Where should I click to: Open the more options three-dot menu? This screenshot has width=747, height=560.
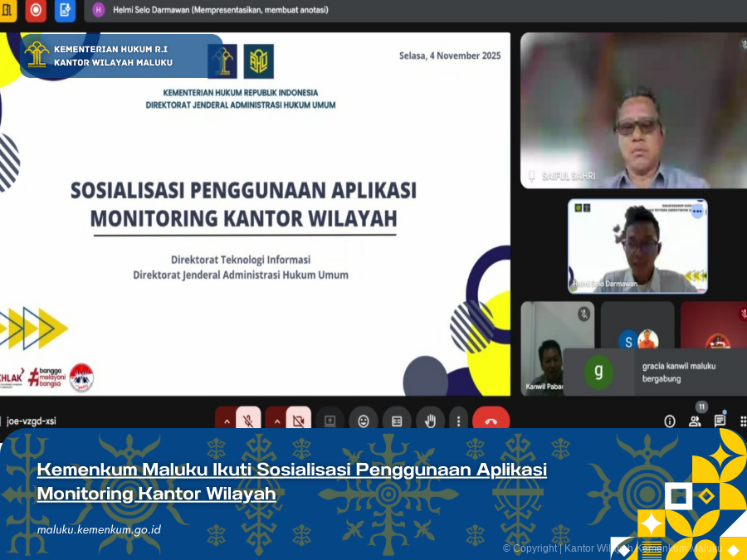459,420
